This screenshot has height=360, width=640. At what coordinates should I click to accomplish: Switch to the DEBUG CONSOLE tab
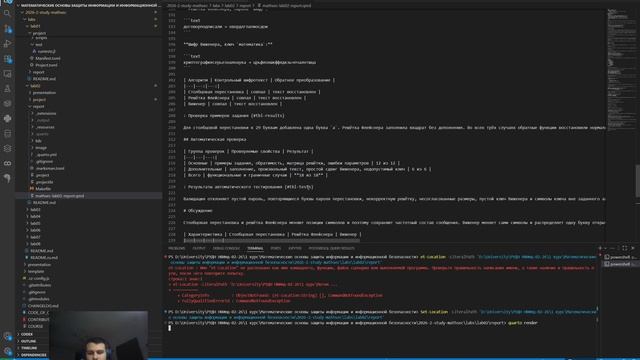point(226,248)
